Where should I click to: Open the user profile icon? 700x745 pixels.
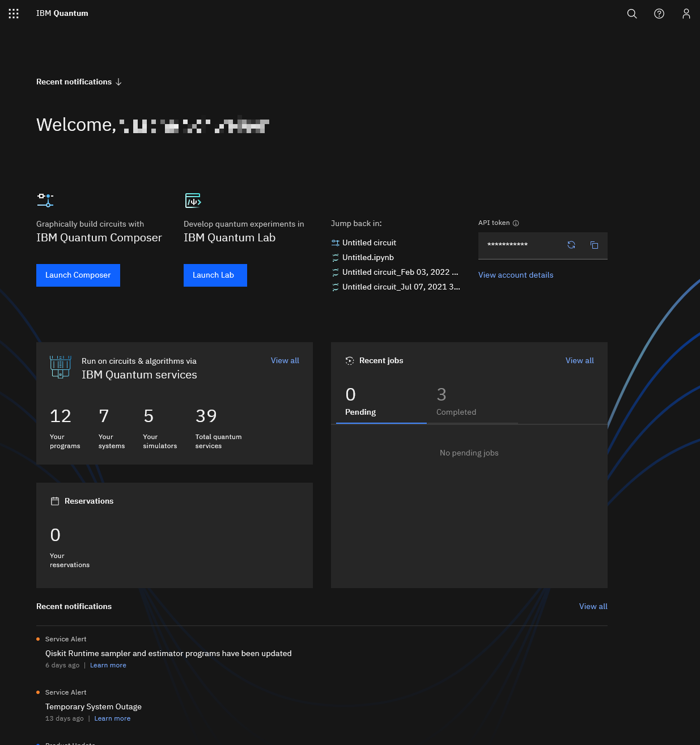tap(686, 14)
